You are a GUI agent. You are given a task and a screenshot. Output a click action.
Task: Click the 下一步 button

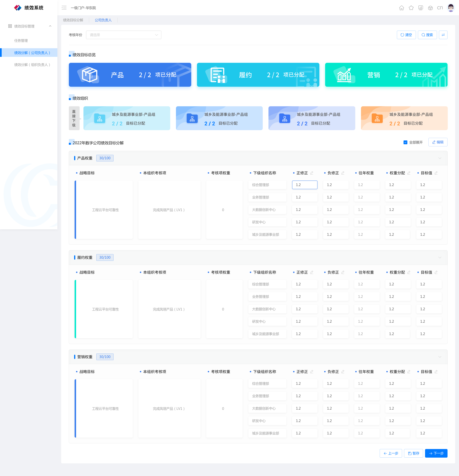pyautogui.click(x=436, y=453)
